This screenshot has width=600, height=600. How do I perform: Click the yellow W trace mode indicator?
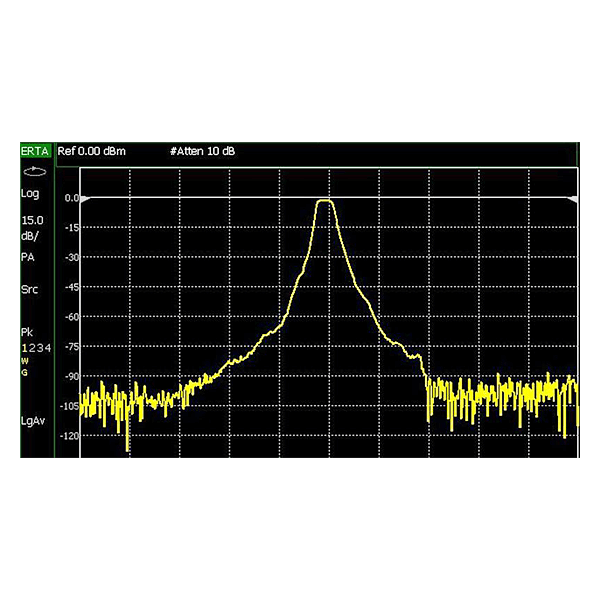[x=24, y=361]
